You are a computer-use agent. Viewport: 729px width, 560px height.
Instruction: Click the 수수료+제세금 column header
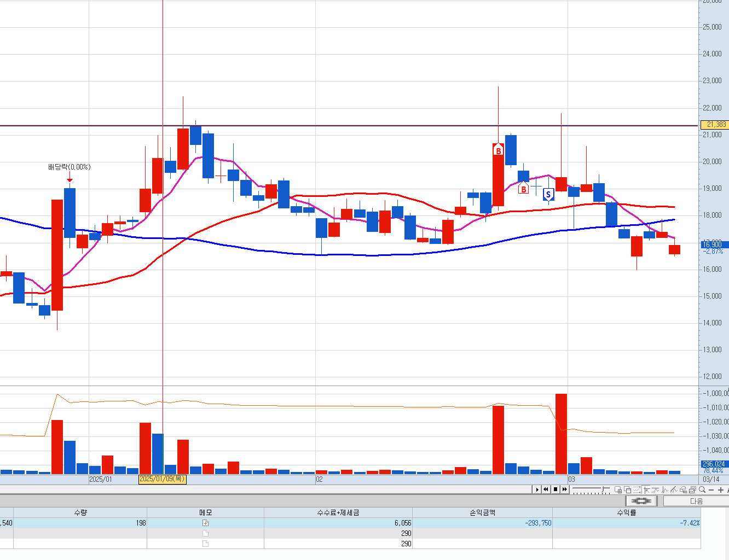(x=338, y=512)
